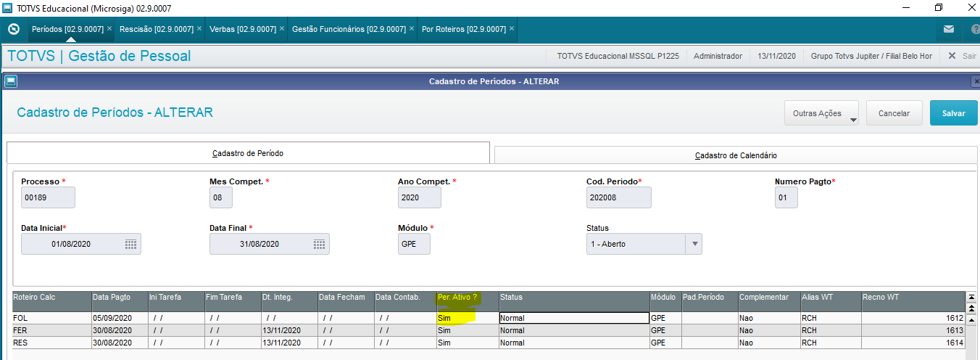Click the Administrador user label
The width and height of the screenshot is (980, 360).
[x=718, y=55]
